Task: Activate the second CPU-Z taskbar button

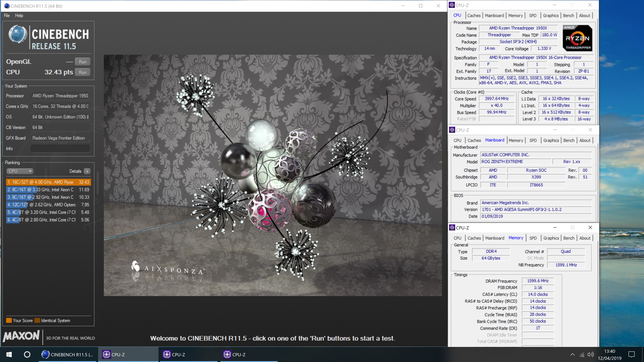Action: (x=189, y=354)
